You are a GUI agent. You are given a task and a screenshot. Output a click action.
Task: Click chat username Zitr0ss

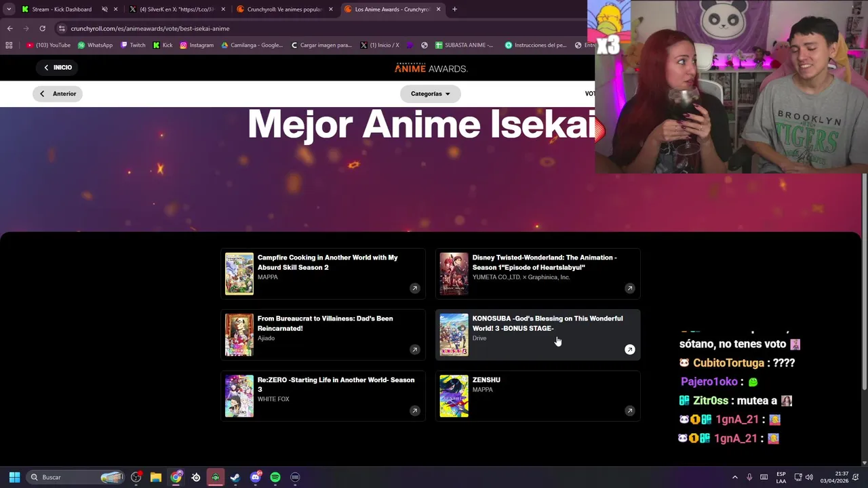click(710, 401)
